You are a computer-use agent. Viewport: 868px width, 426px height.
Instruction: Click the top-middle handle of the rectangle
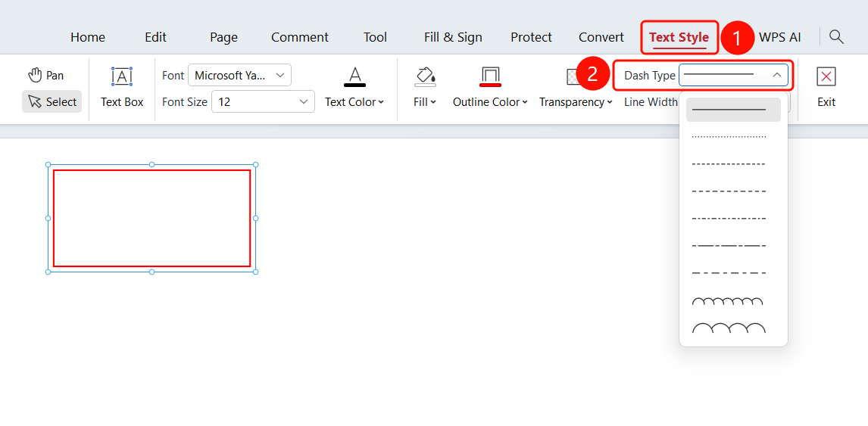click(151, 164)
